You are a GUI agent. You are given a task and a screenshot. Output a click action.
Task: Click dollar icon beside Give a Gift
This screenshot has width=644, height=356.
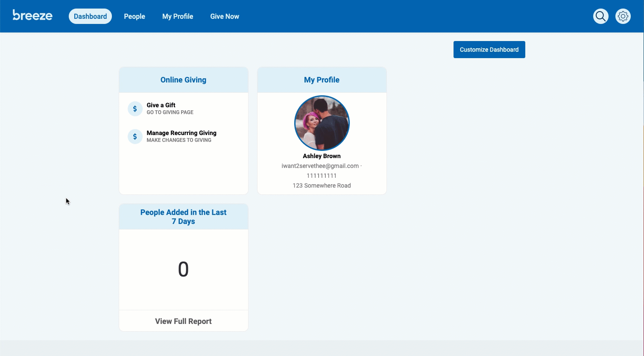135,109
